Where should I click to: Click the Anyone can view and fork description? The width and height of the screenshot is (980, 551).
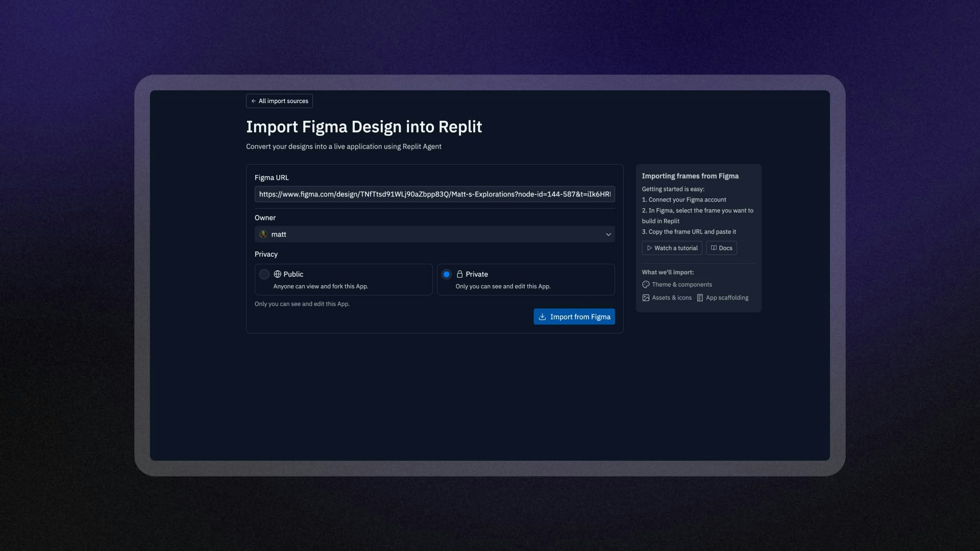click(321, 287)
